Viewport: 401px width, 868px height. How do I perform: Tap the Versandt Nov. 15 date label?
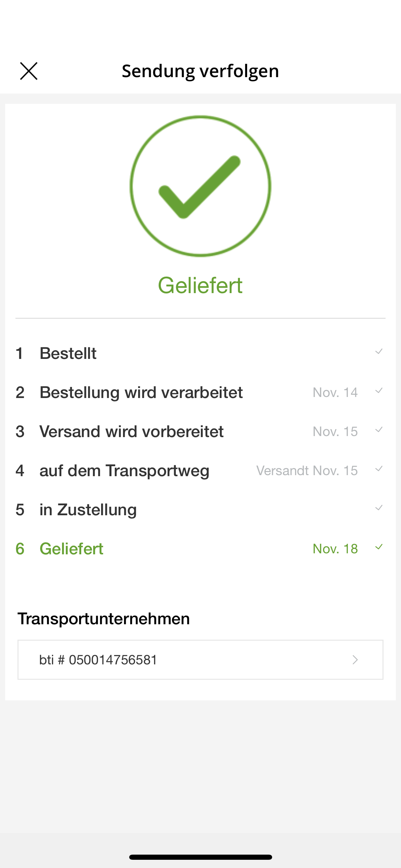(307, 471)
